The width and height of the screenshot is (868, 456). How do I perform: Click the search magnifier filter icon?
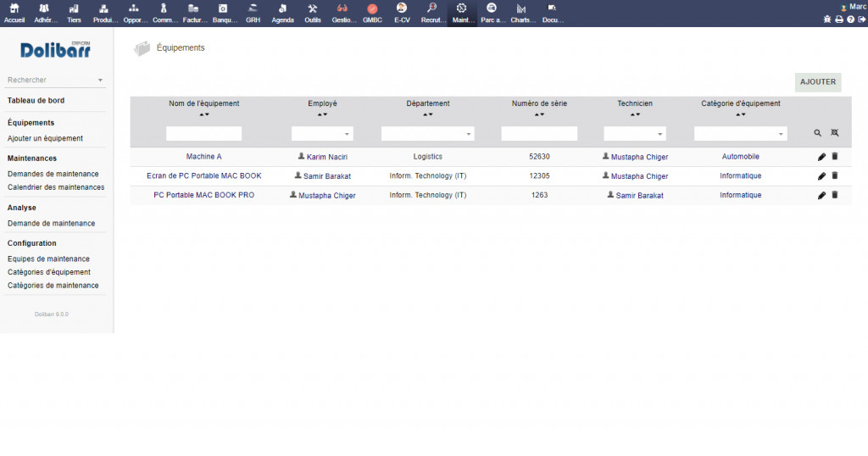[818, 133]
